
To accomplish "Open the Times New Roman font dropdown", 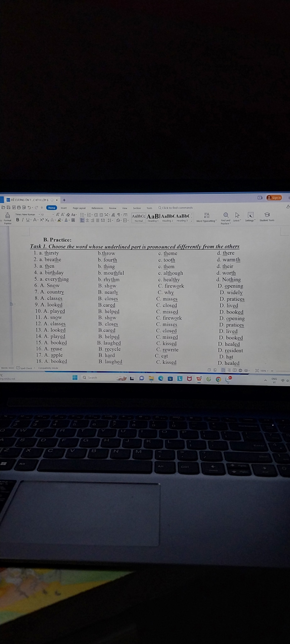I will (26, 215).
